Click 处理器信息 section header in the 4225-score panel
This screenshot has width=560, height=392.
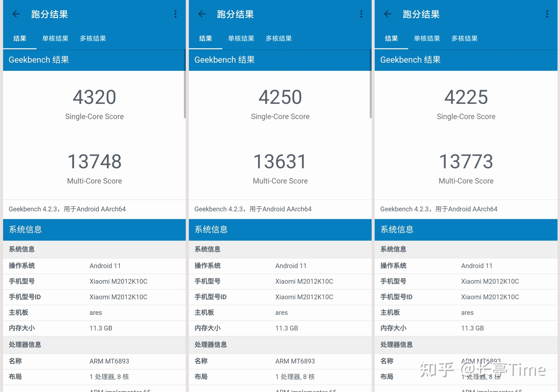[466, 345]
